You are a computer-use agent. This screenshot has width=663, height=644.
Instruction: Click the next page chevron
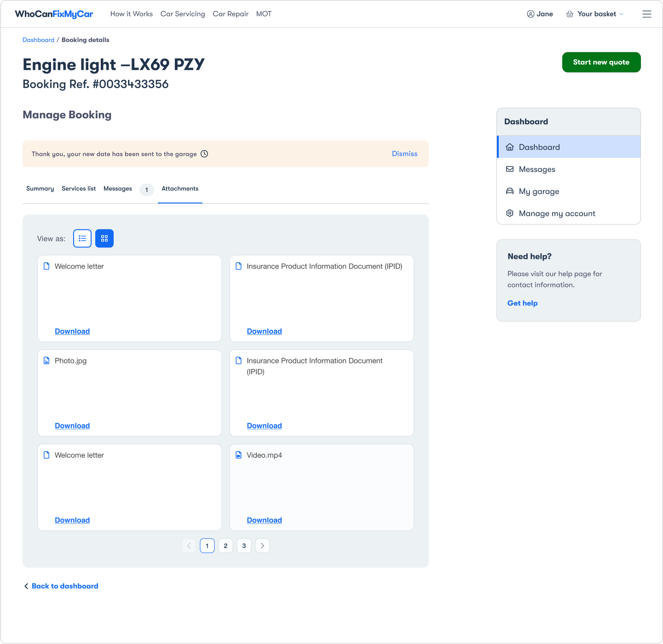click(262, 546)
